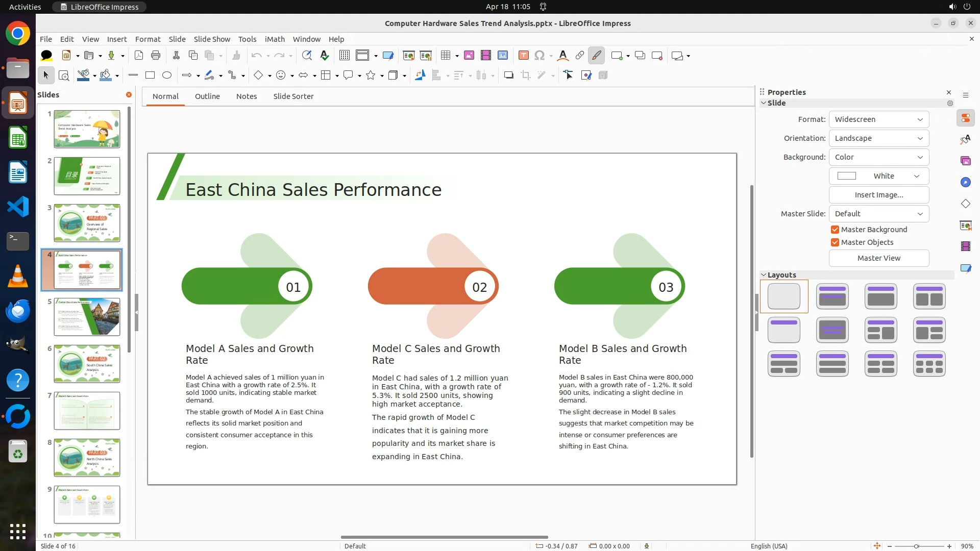980x551 pixels.
Task: Select the Ellipse shape tool
Action: click(167, 76)
